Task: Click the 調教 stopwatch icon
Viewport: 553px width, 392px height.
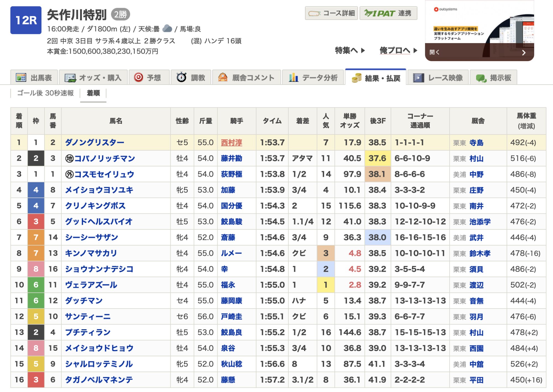Action: tap(181, 77)
